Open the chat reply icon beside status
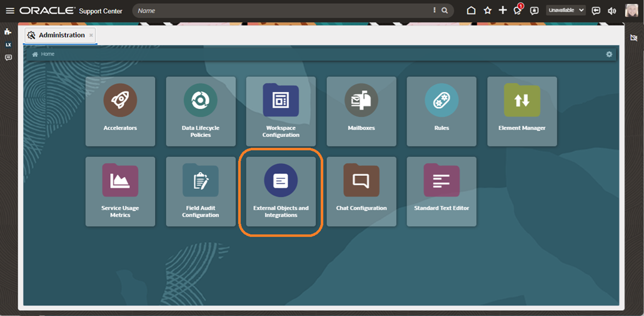 [596, 11]
